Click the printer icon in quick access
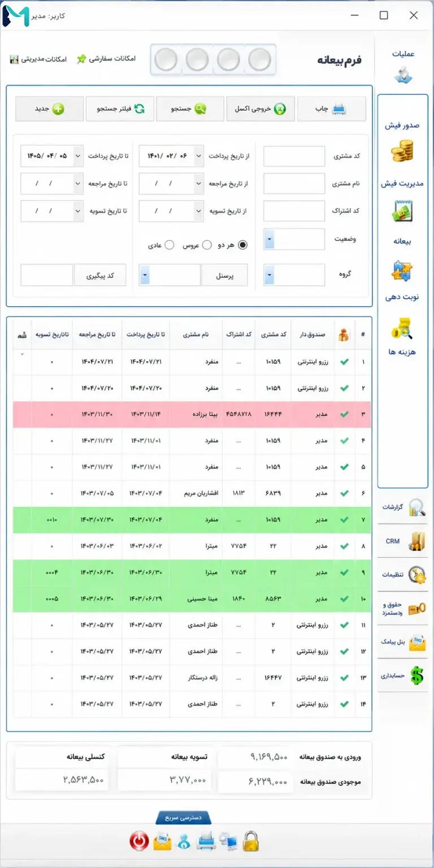This screenshot has width=434, height=868. 206,842
